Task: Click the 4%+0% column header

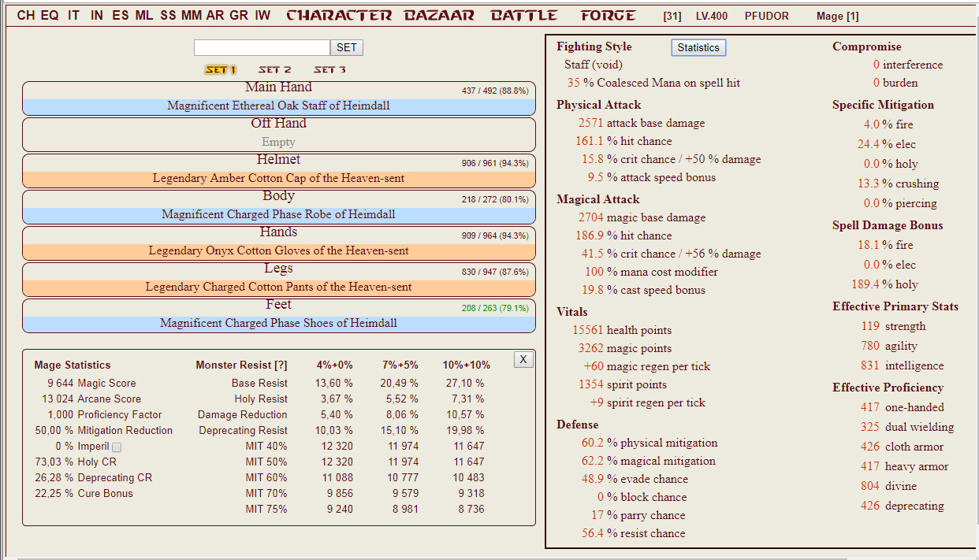Action: [335, 365]
